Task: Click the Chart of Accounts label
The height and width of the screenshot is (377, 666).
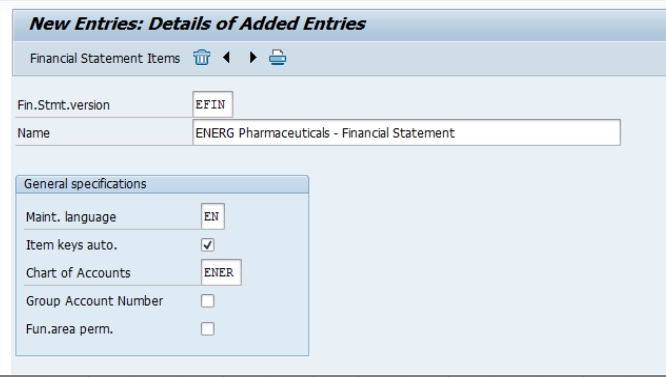Action: coord(78,273)
